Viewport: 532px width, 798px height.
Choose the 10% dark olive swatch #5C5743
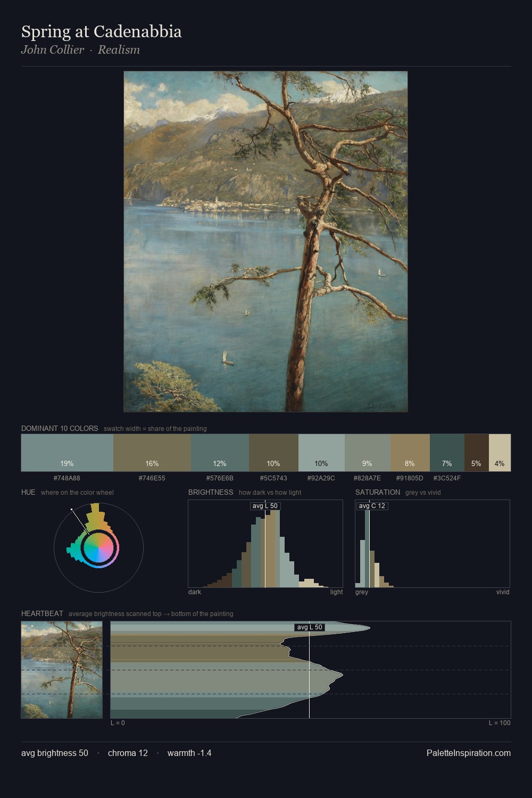[x=273, y=453]
